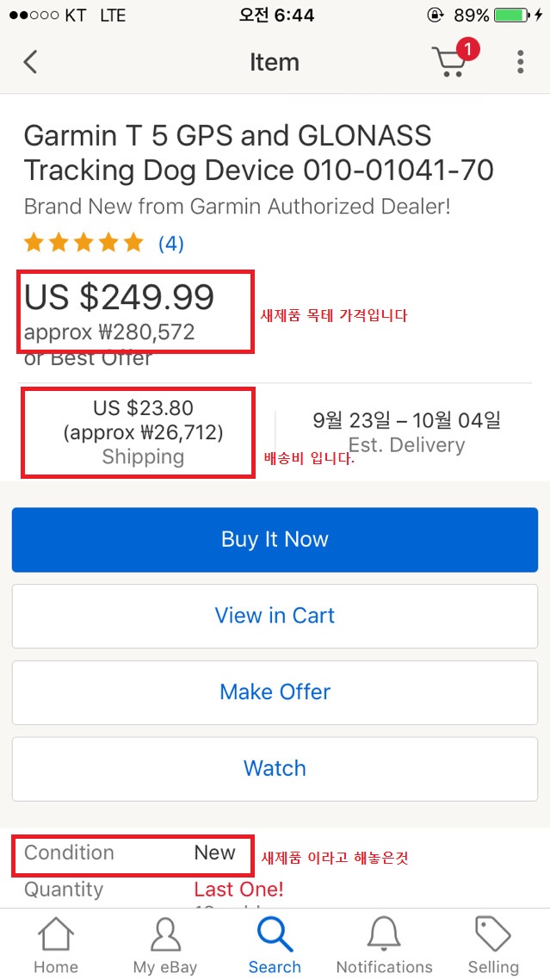Open the shopping cart icon
550x980 pixels.
[451, 63]
